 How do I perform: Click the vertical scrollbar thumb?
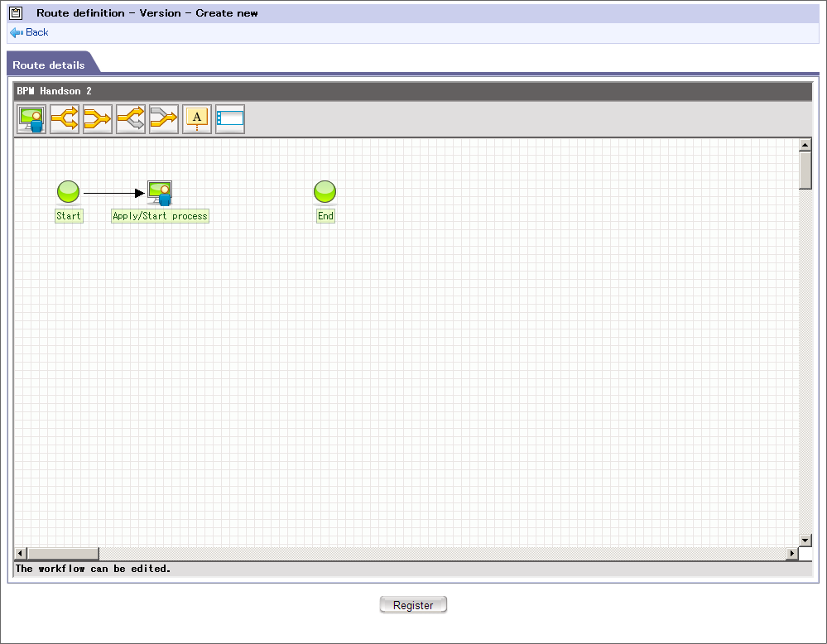tap(805, 170)
